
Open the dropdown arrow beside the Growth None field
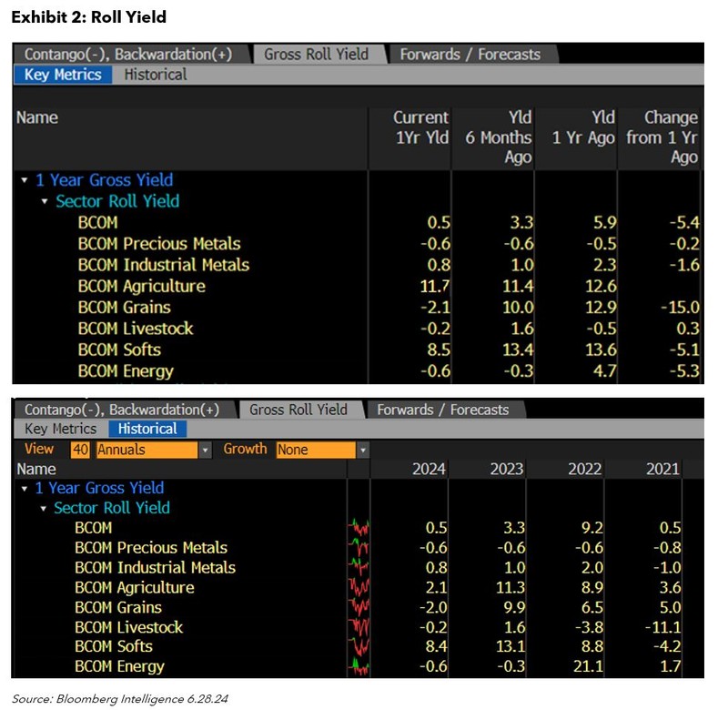point(363,450)
